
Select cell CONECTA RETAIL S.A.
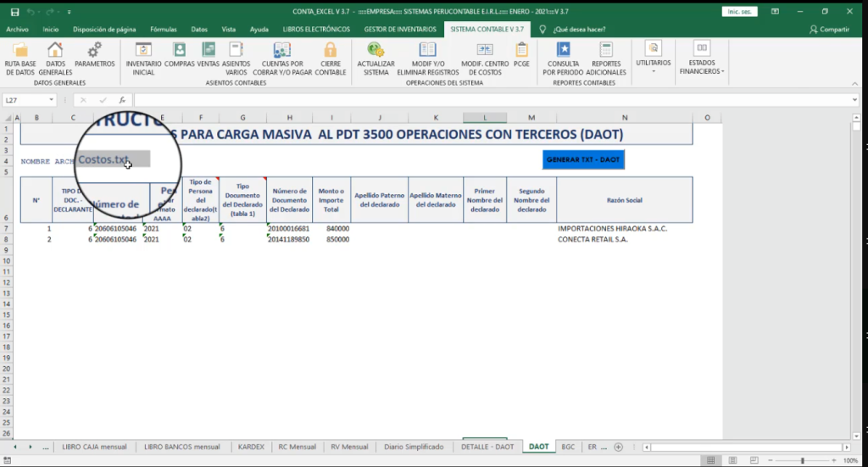(624, 240)
